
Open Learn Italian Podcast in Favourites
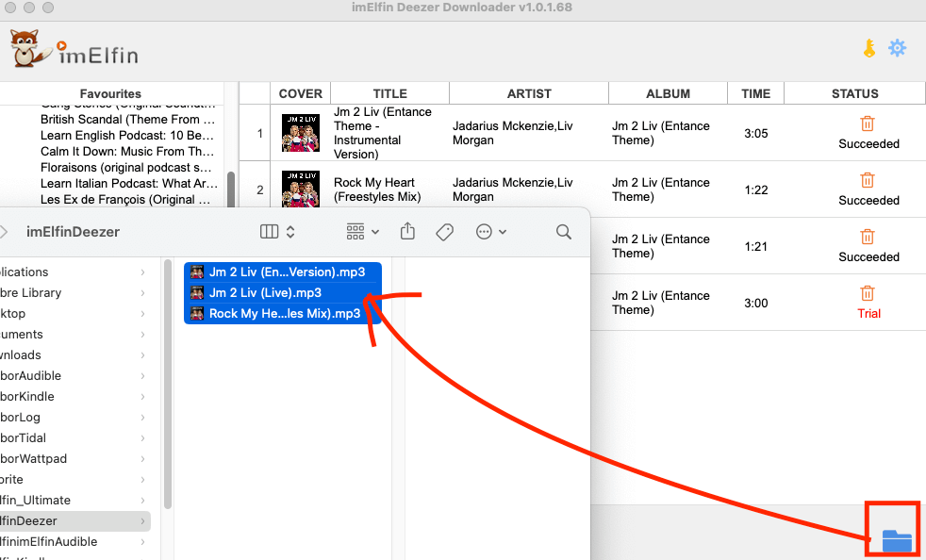pos(129,183)
